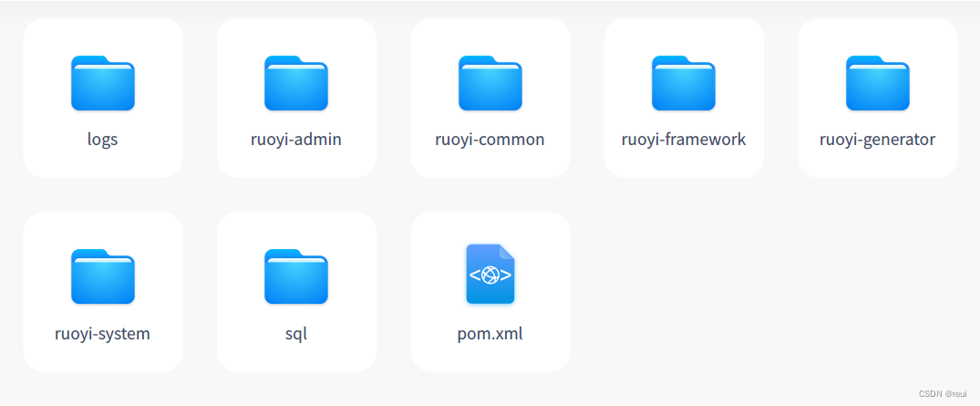Viewport: 980px width, 406px height.
Task: Click the "ruoyi-generator" name label
Action: coord(878,140)
